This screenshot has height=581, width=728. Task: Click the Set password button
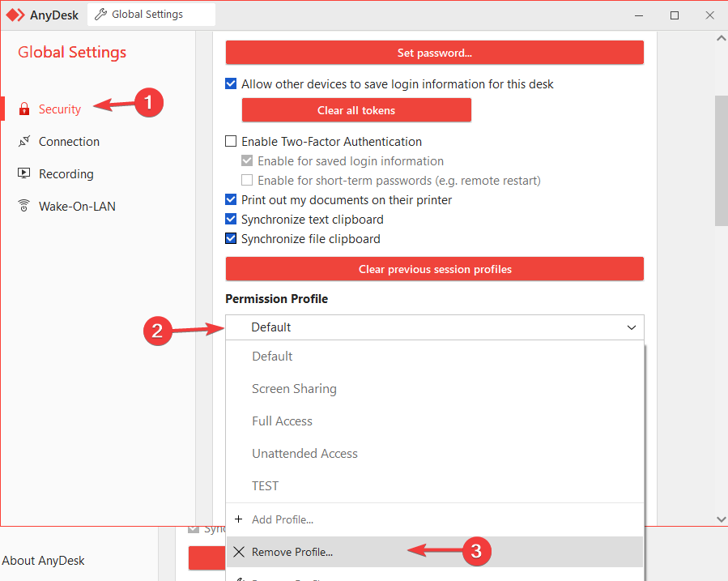[434, 52]
